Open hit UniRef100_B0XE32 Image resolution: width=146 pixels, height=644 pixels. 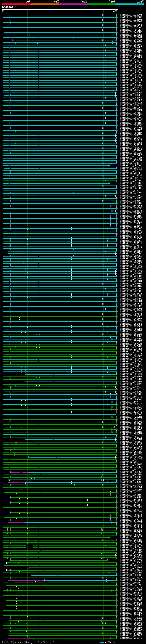[x=131, y=575]
